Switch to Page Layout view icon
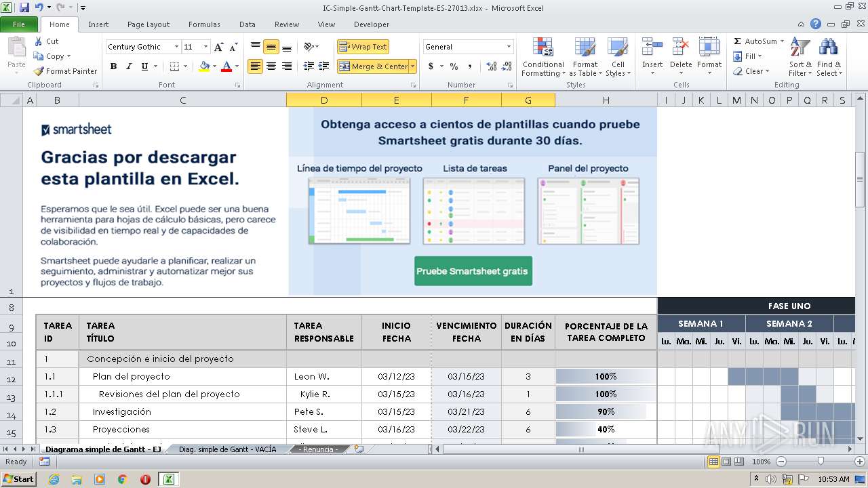868x488 pixels. [x=727, y=462]
